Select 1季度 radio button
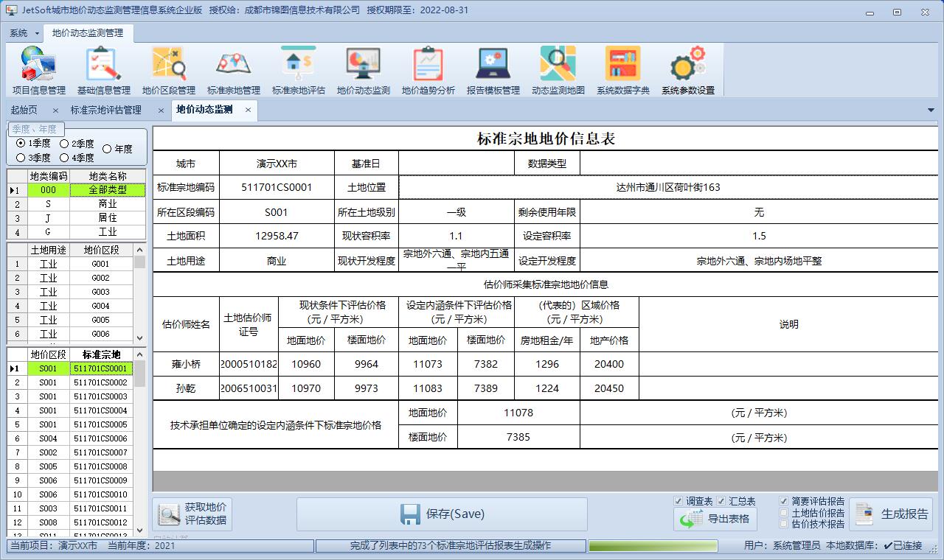This screenshot has height=560, width=944. pos(34,144)
